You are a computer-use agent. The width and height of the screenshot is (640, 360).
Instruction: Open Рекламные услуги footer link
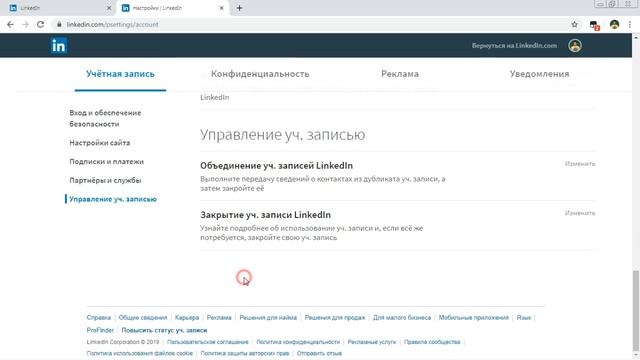(x=372, y=342)
